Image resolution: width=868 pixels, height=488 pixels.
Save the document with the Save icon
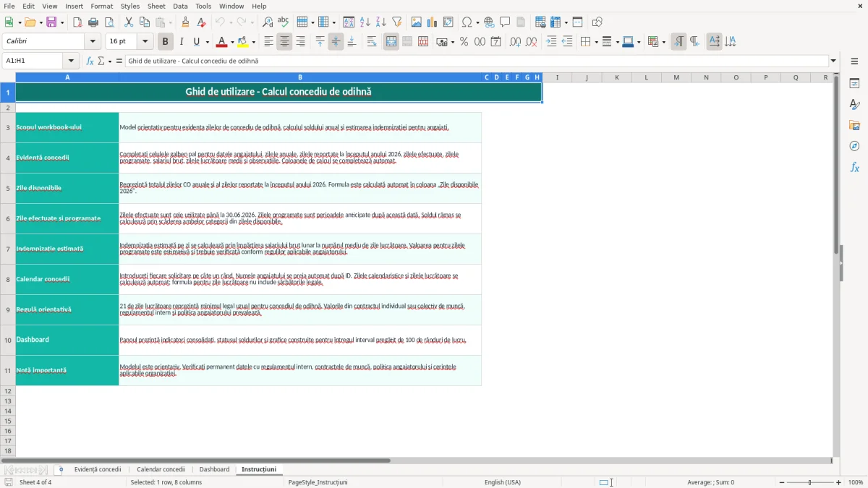[51, 22]
